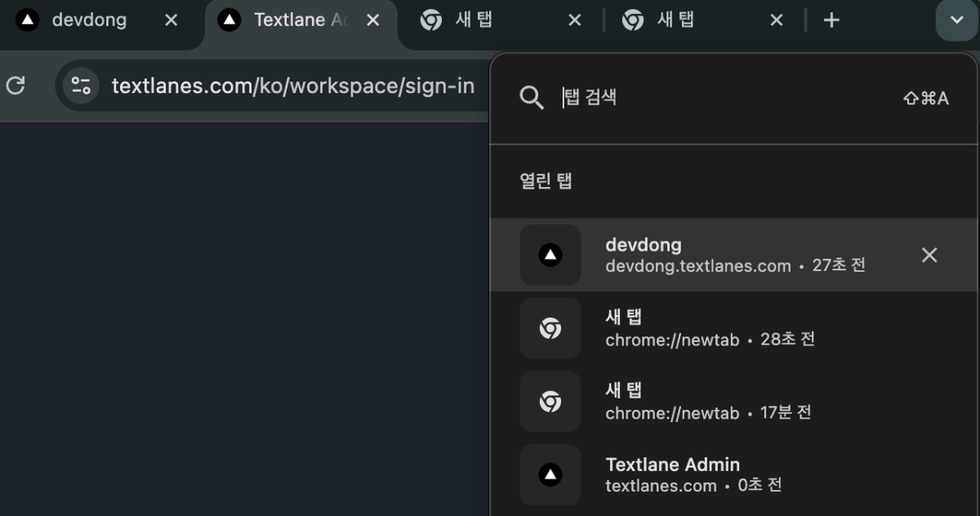Click the Textlane Admin favicon in the tab list
This screenshot has height=516, width=980.
(x=550, y=474)
